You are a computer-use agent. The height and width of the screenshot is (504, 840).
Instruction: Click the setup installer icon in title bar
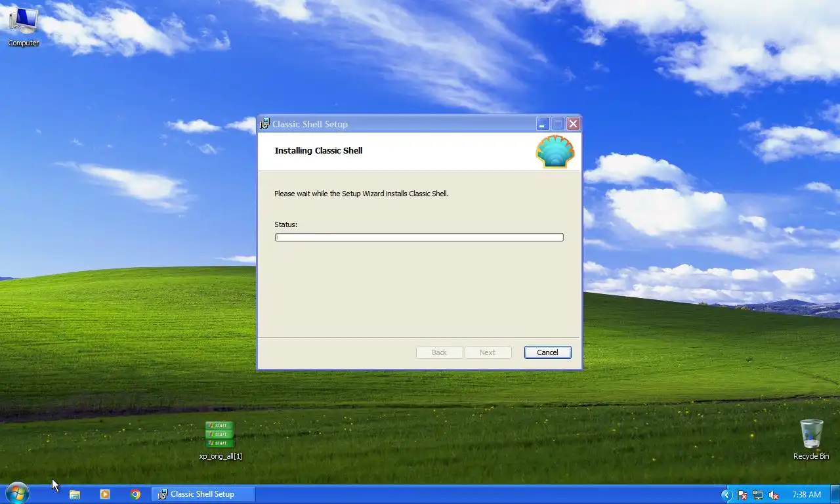264,124
